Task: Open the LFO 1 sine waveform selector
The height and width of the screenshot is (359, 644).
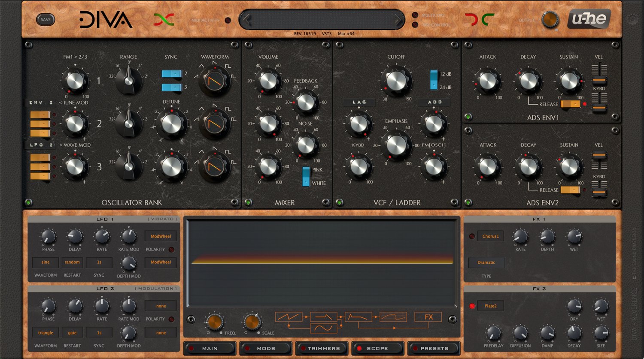Action: click(x=46, y=262)
